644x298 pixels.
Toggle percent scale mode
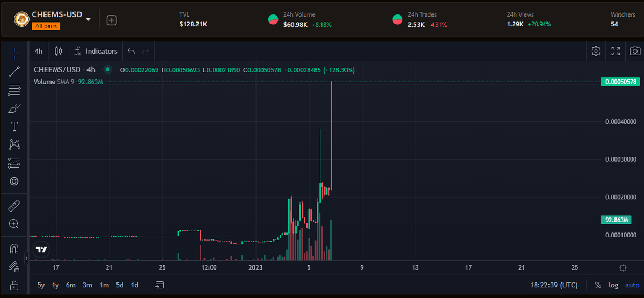598,285
